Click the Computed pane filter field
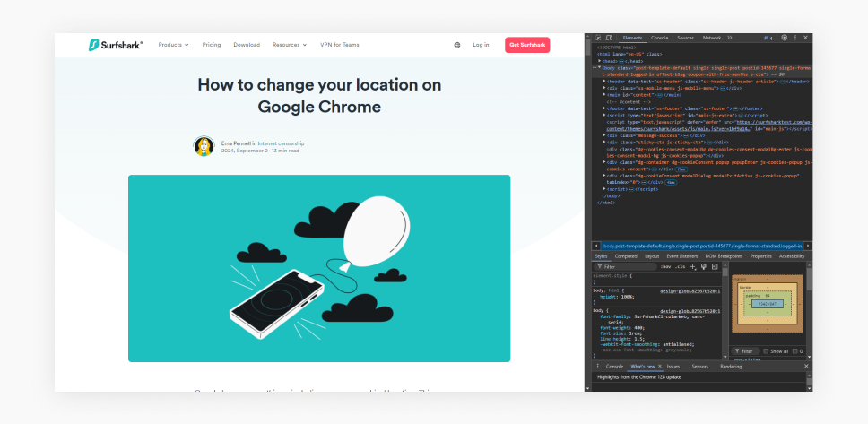This screenshot has height=424, width=868. tap(744, 351)
